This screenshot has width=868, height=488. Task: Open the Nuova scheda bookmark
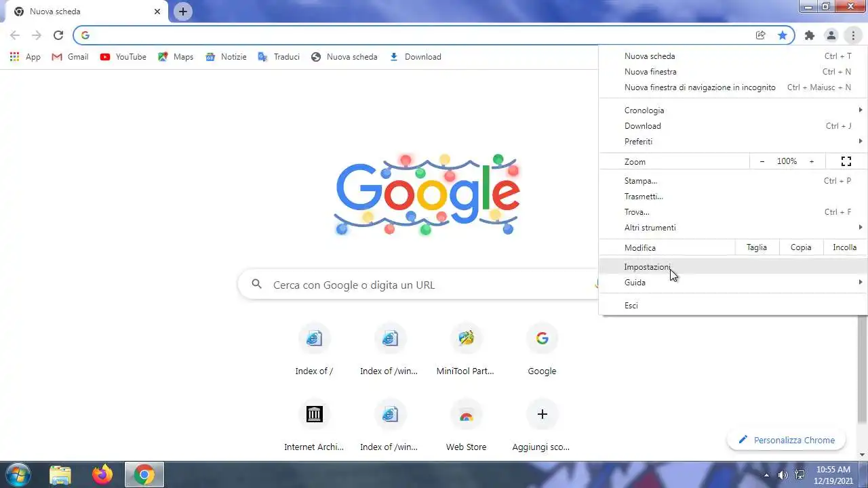click(x=344, y=57)
